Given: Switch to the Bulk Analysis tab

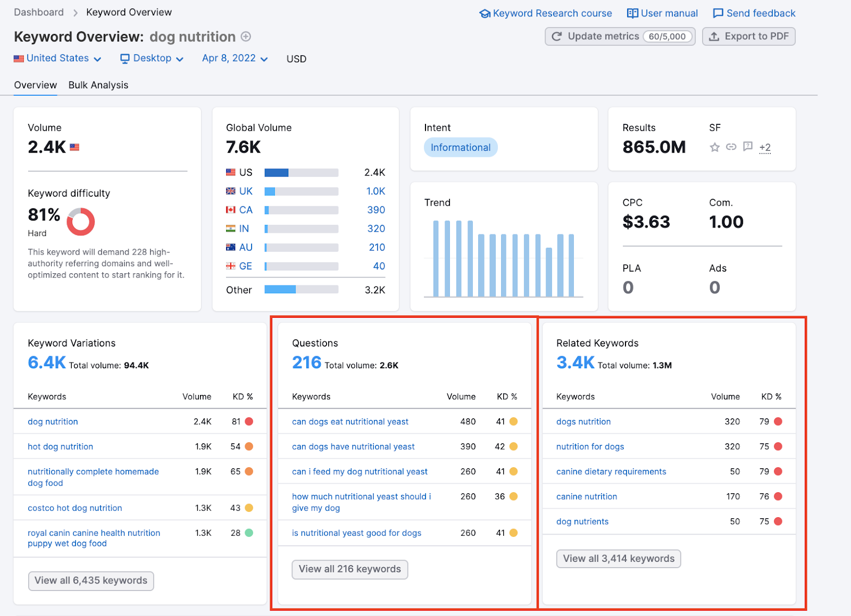Looking at the screenshot, I should click(98, 85).
